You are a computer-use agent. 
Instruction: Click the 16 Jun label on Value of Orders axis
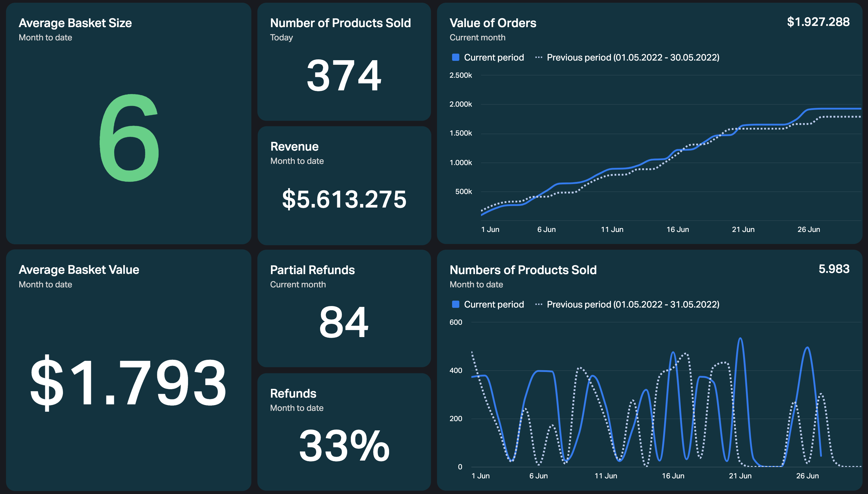pos(678,230)
